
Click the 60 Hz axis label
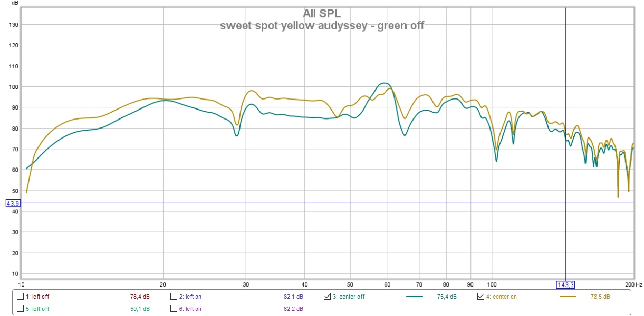point(388,284)
